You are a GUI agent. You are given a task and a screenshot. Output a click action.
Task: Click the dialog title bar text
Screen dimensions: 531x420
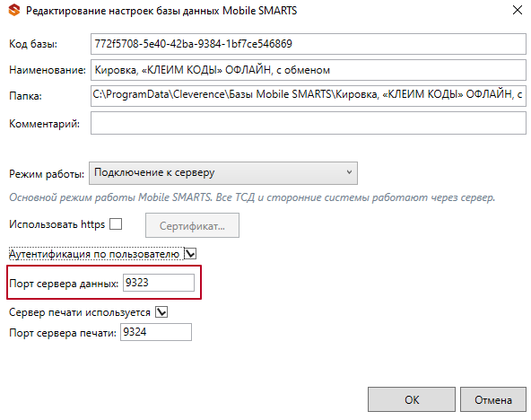(161, 11)
